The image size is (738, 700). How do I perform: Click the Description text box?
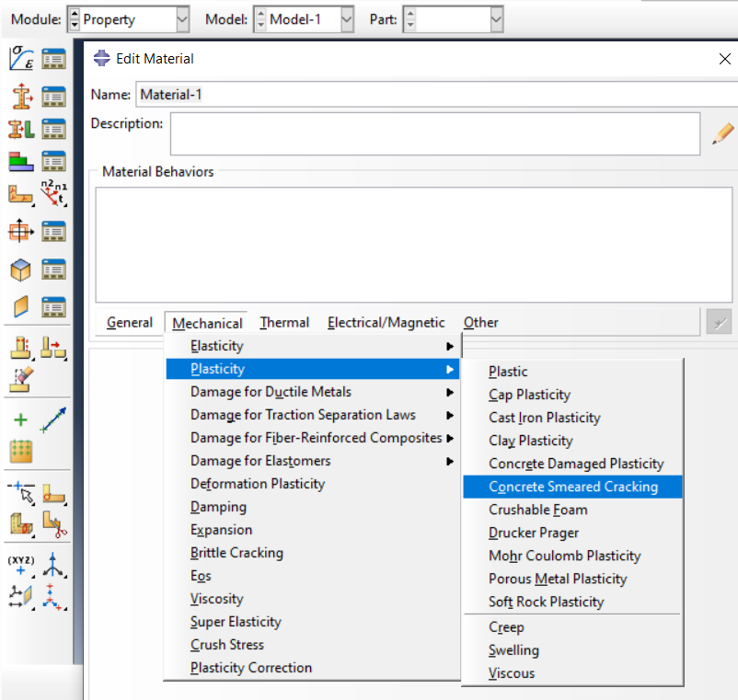point(435,133)
